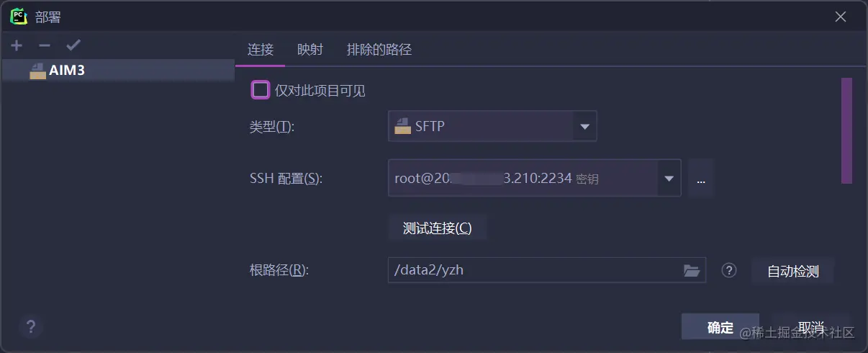Image resolution: width=868 pixels, height=353 pixels.
Task: Click the PyCharm logo in title bar
Action: pos(19,16)
